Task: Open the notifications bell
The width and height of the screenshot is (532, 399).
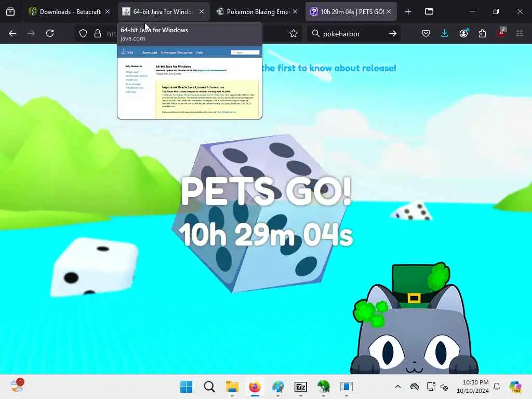Action: tap(497, 387)
